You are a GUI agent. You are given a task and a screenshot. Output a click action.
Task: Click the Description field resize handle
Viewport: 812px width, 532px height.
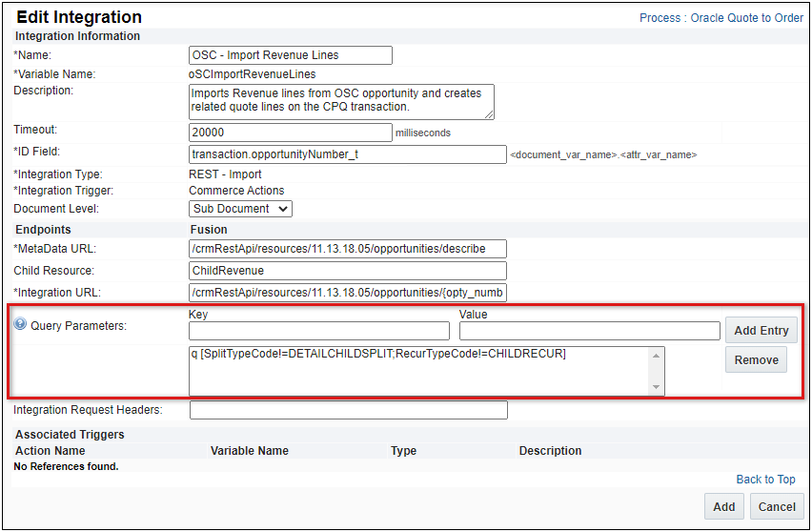(489, 114)
